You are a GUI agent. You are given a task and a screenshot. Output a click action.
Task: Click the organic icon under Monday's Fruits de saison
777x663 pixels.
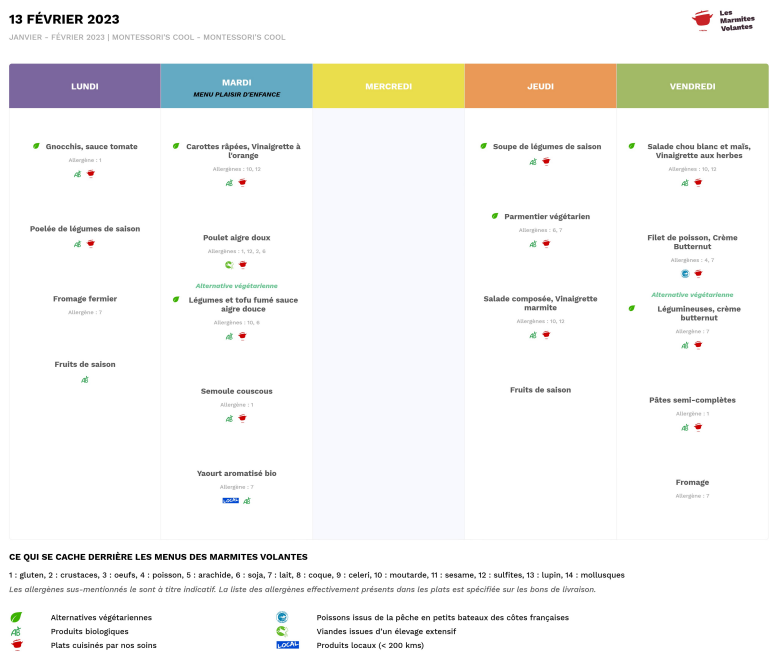pyautogui.click(x=85, y=379)
